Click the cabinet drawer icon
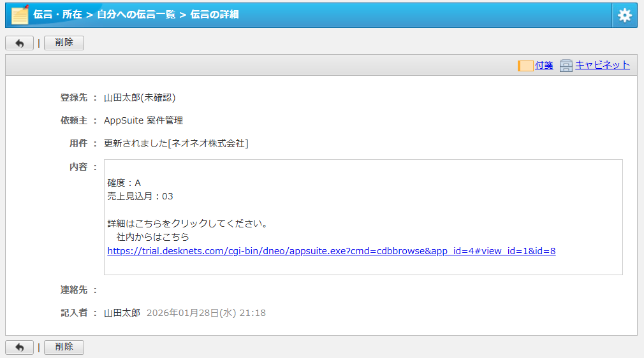The height and width of the screenshot is (358, 644). pos(566,66)
